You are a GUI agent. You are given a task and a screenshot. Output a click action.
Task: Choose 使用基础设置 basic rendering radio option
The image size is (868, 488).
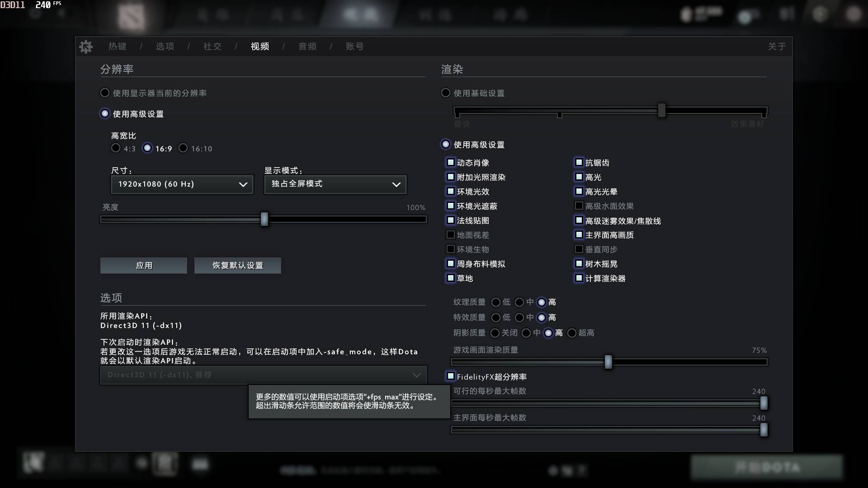click(446, 93)
